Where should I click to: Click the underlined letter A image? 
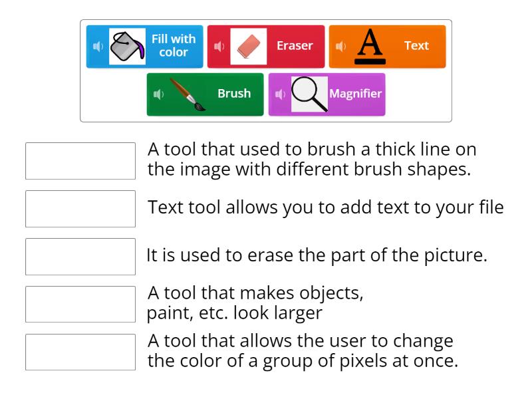[370, 47]
